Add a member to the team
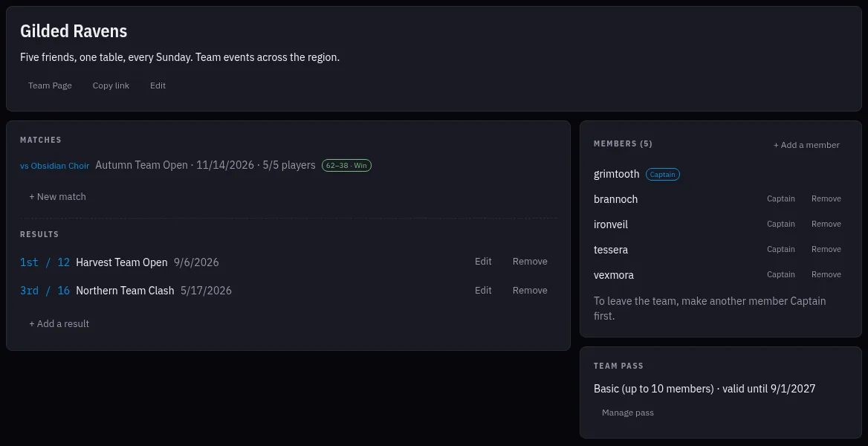This screenshot has height=446, width=868. [x=806, y=145]
